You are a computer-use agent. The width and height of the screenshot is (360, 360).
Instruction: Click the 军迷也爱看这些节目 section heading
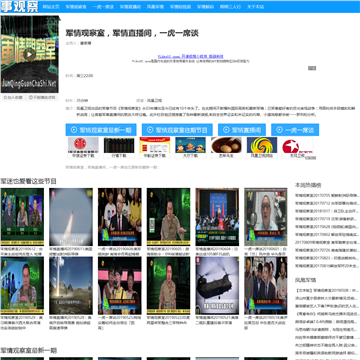[28, 181]
